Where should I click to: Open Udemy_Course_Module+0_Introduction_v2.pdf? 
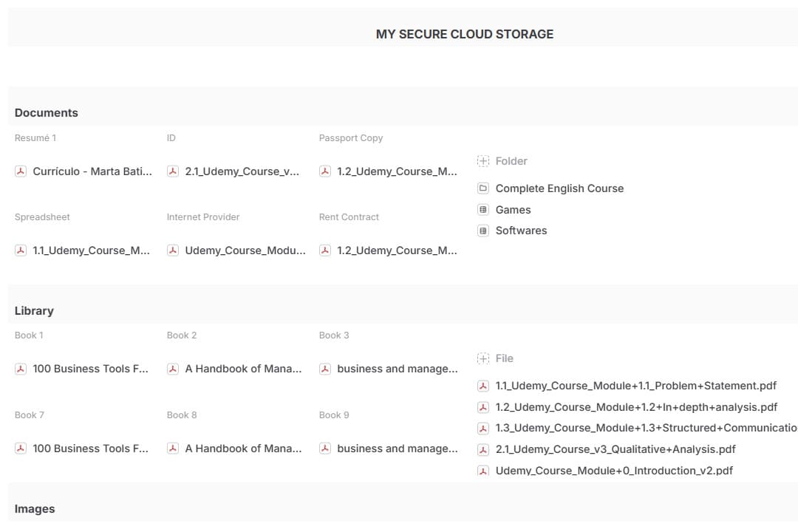(x=614, y=471)
